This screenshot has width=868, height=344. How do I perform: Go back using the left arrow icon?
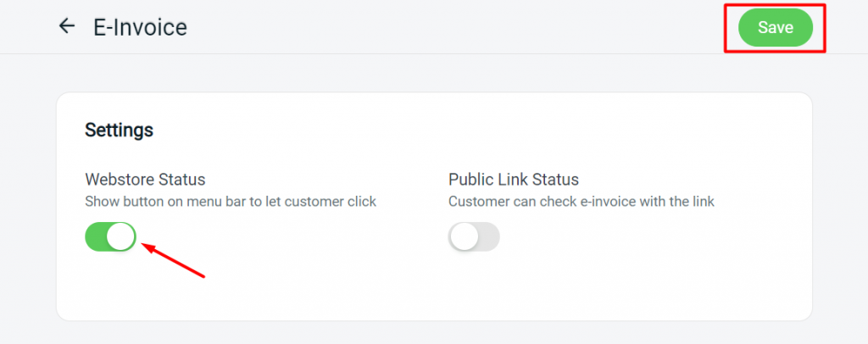(x=66, y=26)
